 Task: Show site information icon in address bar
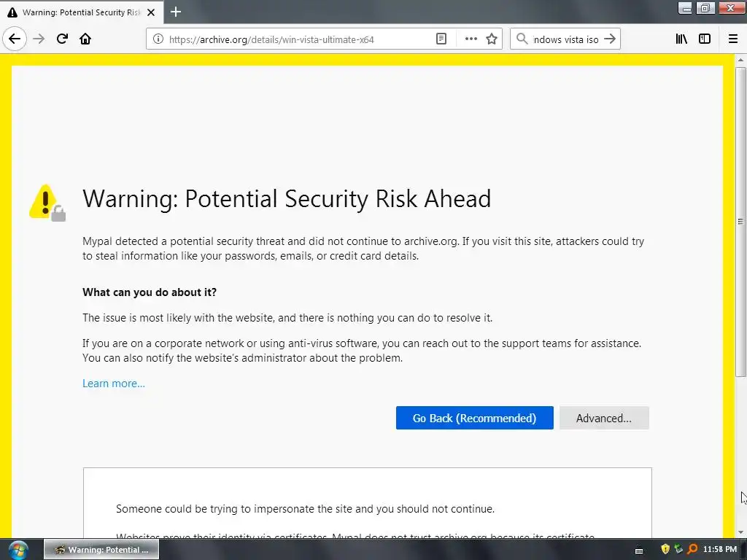point(158,39)
